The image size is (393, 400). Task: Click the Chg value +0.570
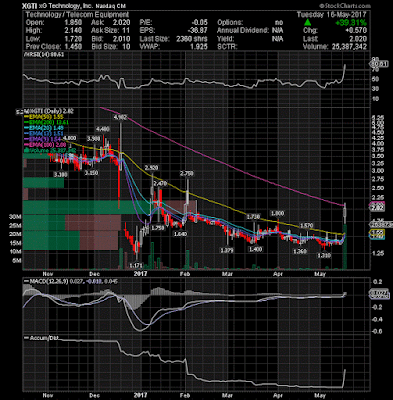(x=357, y=31)
